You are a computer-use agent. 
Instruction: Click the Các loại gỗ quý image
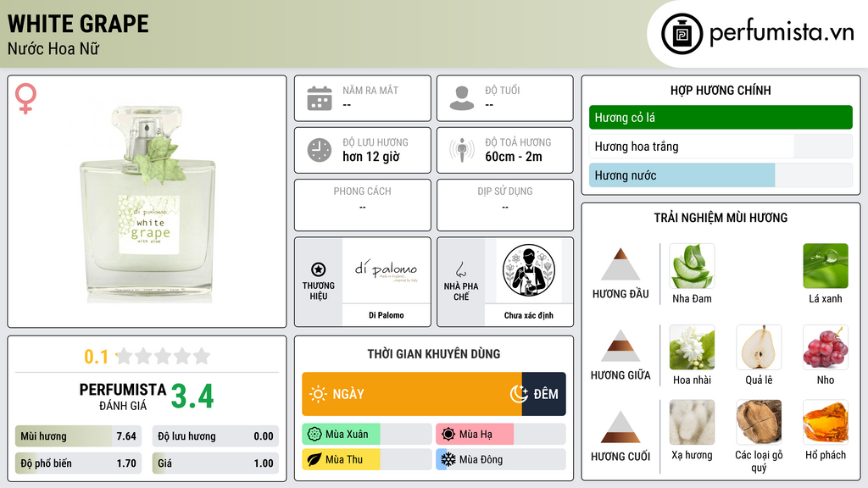pyautogui.click(x=759, y=423)
